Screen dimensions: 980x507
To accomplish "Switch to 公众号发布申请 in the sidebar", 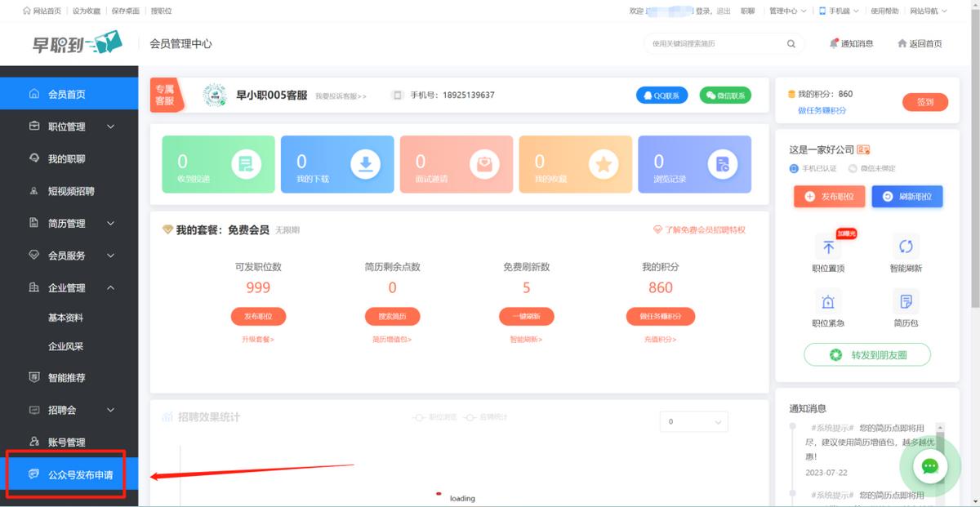I will click(x=71, y=474).
